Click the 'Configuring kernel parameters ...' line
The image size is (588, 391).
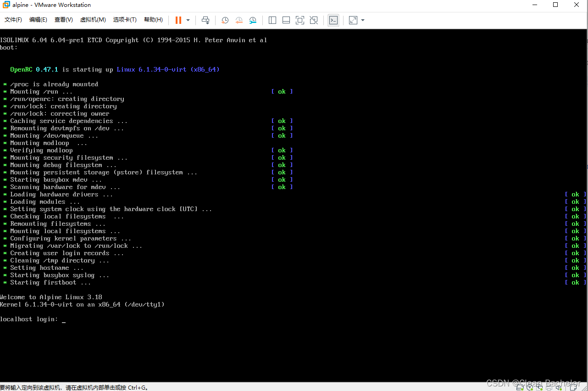pyautogui.click(x=67, y=239)
